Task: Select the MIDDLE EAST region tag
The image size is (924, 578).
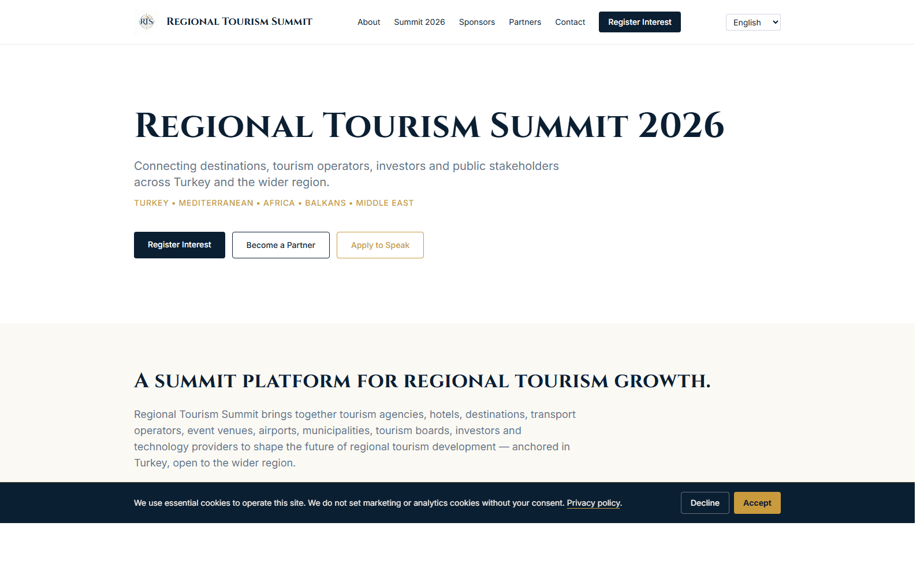Action: click(385, 203)
